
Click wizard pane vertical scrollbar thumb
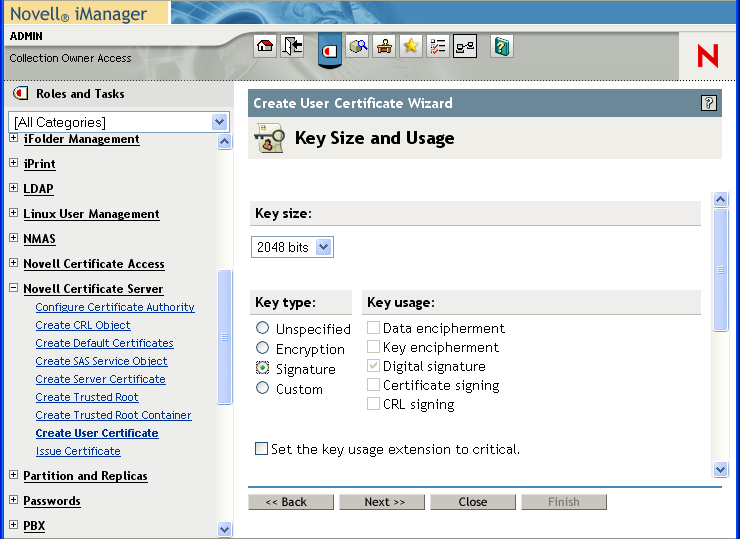click(720, 270)
